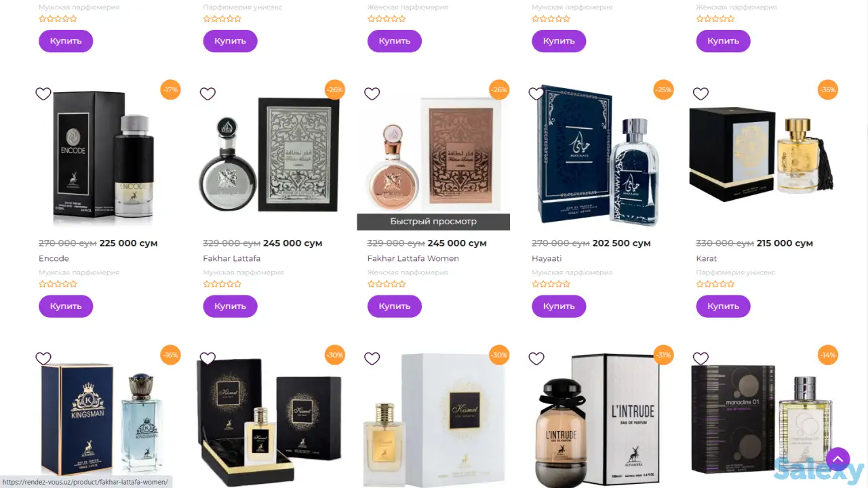Toggle wishlist heart for Karat perfume
This screenshot has width=868, height=488.
coord(701,94)
